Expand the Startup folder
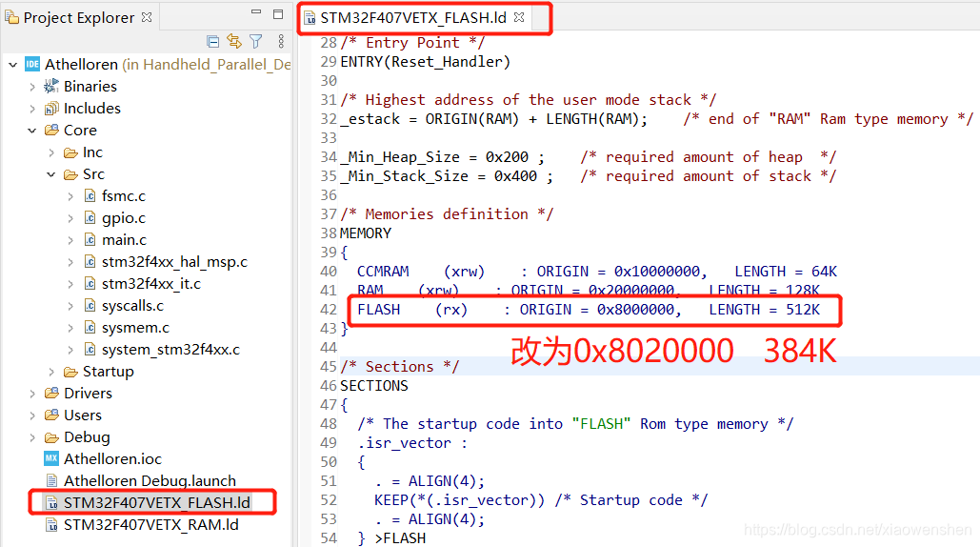Image resolution: width=980 pixels, height=547 pixels. coord(51,372)
